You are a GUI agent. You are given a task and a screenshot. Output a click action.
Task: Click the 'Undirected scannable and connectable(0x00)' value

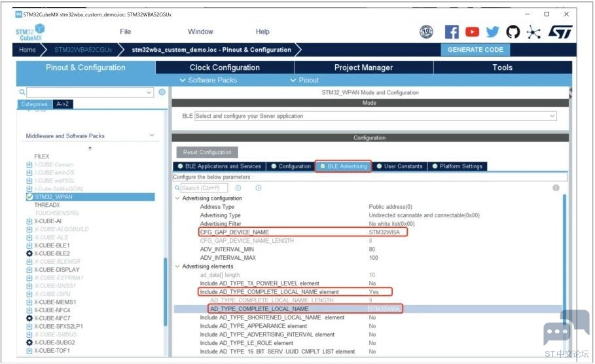tap(424, 215)
